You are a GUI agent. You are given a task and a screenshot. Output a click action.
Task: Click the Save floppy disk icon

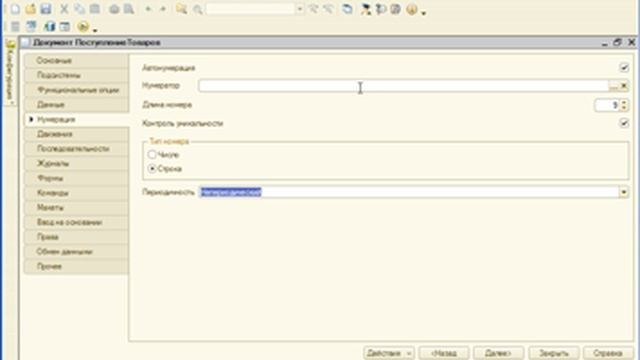46,9
